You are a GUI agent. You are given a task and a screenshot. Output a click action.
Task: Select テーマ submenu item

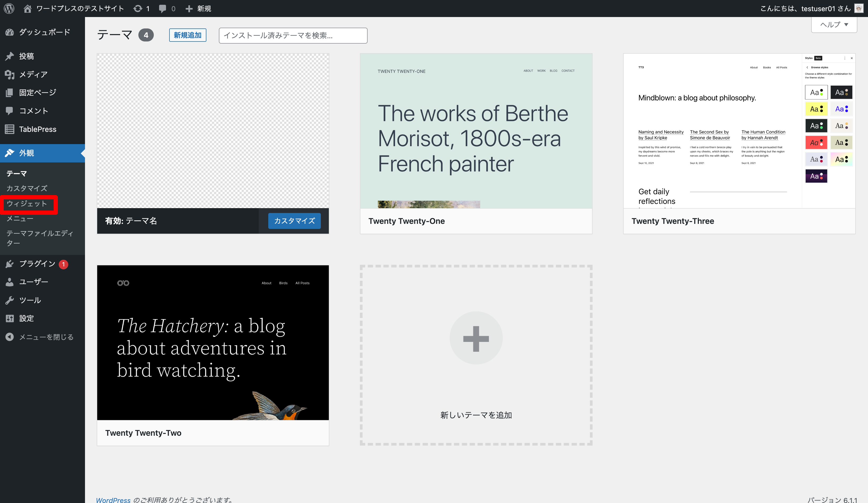tap(16, 173)
